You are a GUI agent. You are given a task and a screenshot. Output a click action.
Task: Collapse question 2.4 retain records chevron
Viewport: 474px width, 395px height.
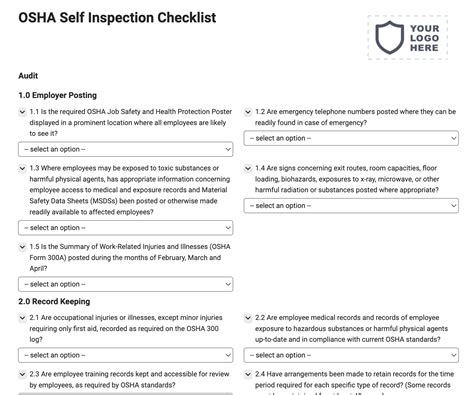[x=248, y=374]
